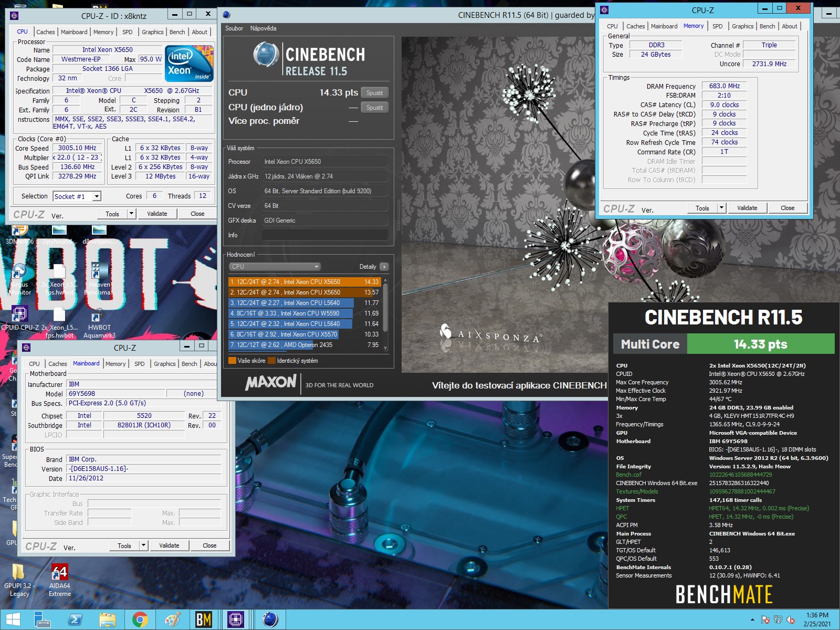840x630 pixels.
Task: Click the CPU-Z x8kntz window title icon
Action: (x=14, y=16)
